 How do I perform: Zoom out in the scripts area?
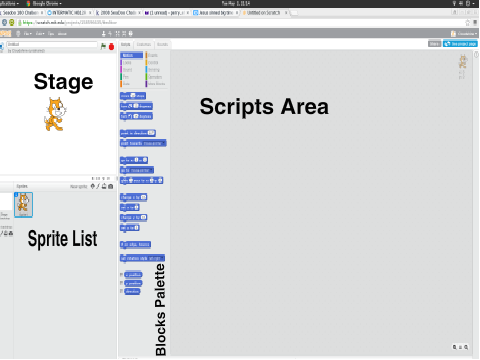tap(454, 347)
